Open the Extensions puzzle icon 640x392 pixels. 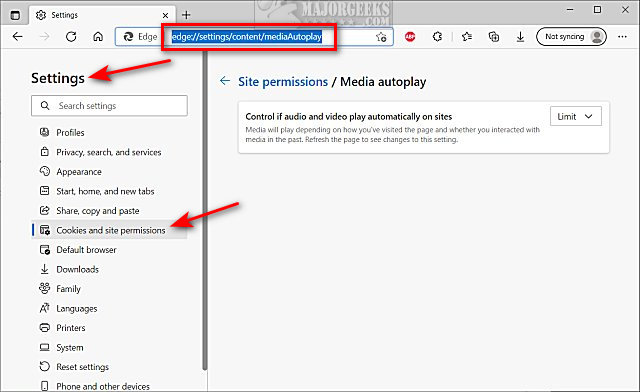coord(437,37)
